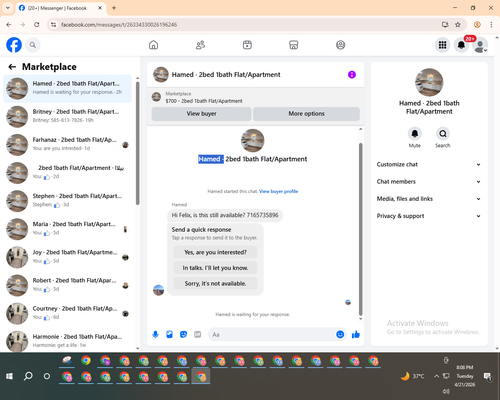Viewport: 500px width, 400px height.
Task: Search in conversation using the magnifier icon
Action: click(443, 134)
